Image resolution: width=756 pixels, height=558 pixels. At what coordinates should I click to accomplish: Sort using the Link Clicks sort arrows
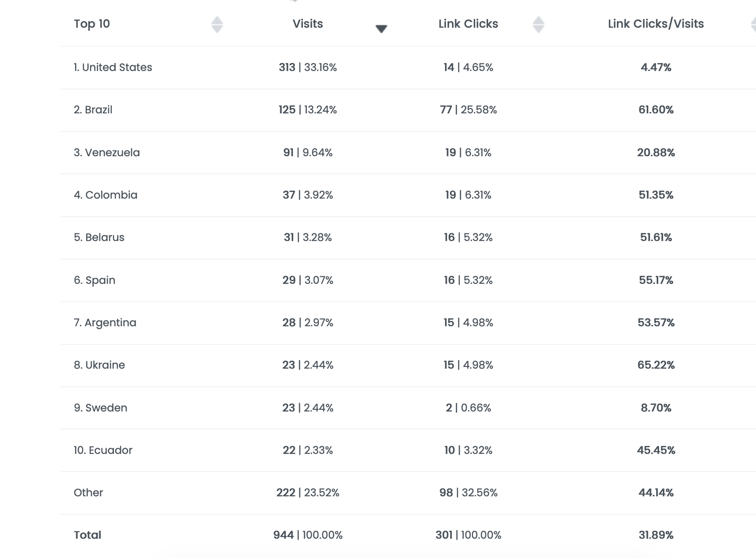coord(538,24)
